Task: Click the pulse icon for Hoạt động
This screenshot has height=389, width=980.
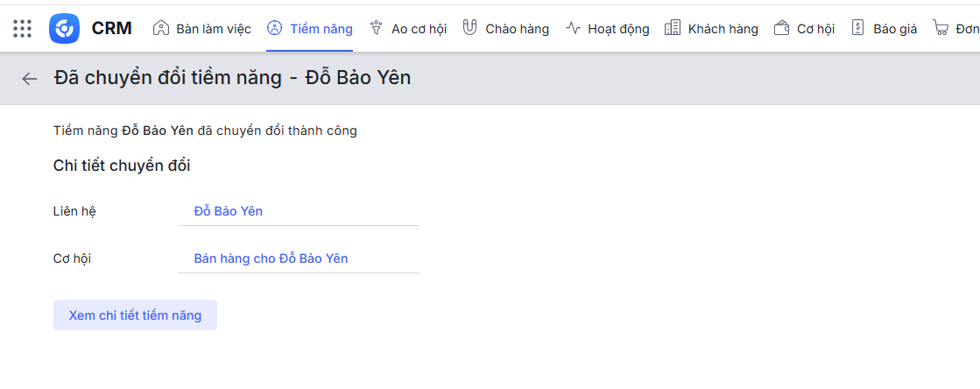Action: pyautogui.click(x=574, y=28)
